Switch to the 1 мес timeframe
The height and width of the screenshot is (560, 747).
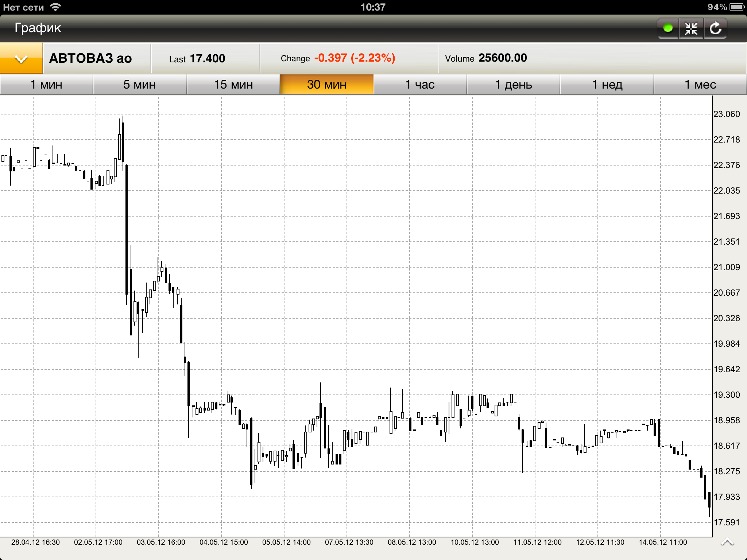(700, 85)
